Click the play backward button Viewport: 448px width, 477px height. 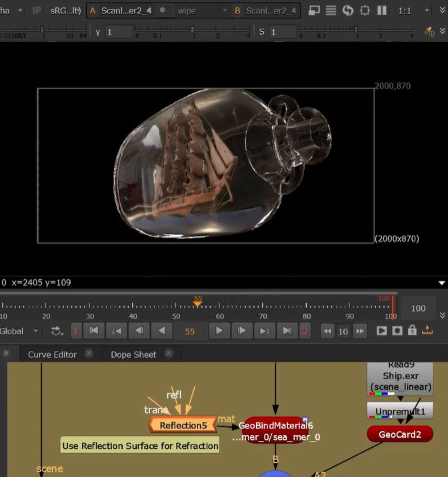pyautogui.click(x=161, y=330)
